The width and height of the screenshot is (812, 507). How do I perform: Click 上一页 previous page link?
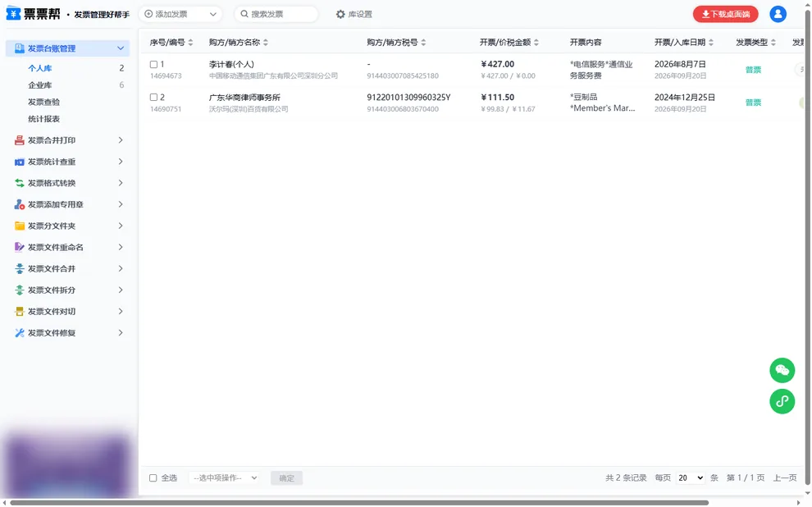tap(785, 478)
